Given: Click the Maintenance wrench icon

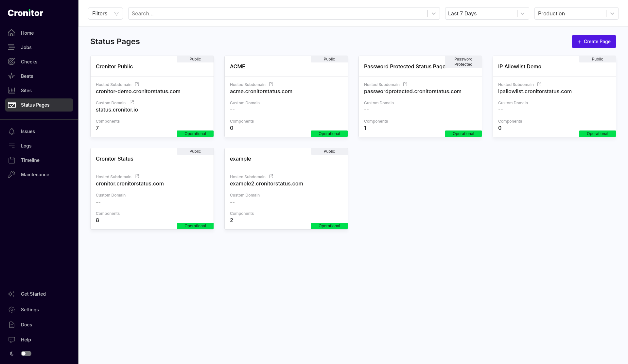Looking at the screenshot, I should [11, 175].
